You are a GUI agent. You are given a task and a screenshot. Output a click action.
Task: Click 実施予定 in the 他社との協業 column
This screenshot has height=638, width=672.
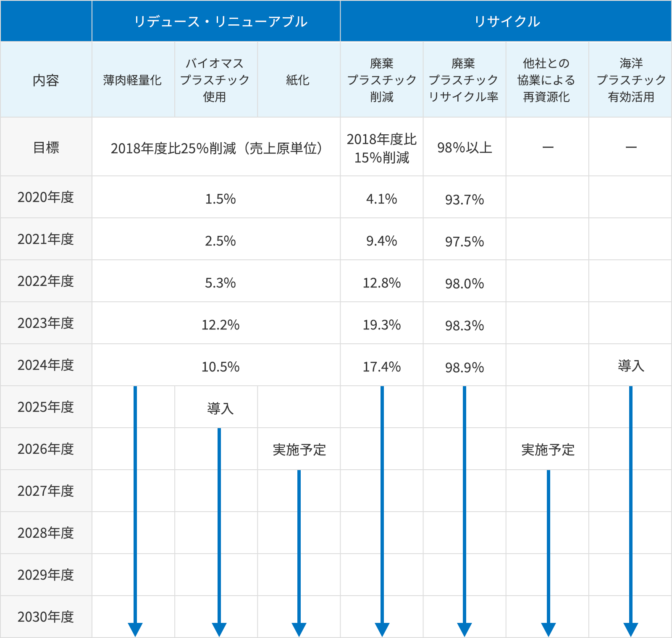[548, 450]
